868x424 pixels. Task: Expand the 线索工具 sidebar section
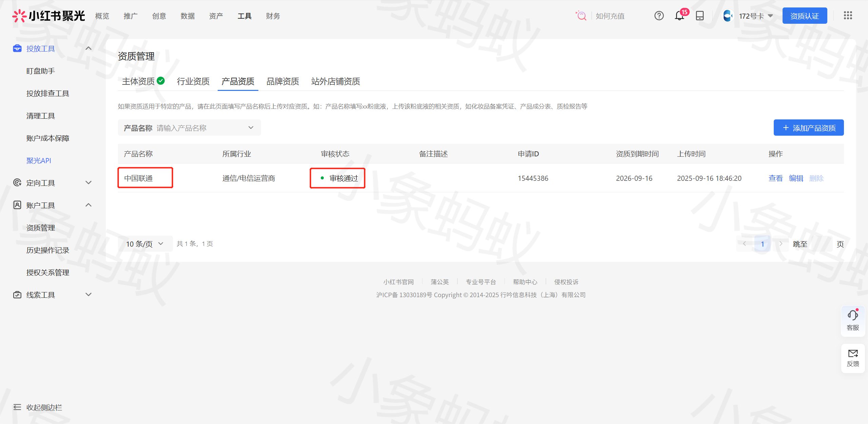click(88, 295)
